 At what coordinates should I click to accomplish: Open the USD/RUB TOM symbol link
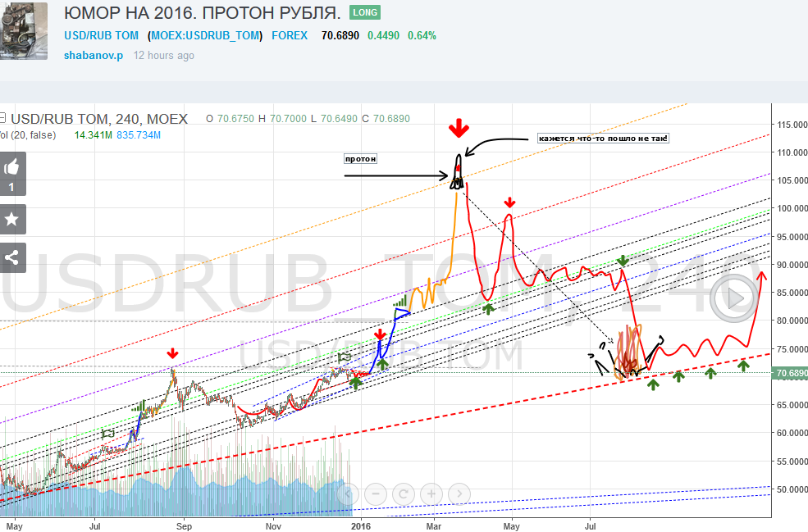coord(102,35)
